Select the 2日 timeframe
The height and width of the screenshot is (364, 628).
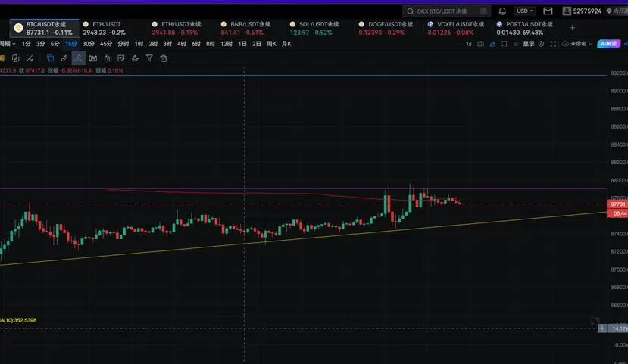click(256, 44)
